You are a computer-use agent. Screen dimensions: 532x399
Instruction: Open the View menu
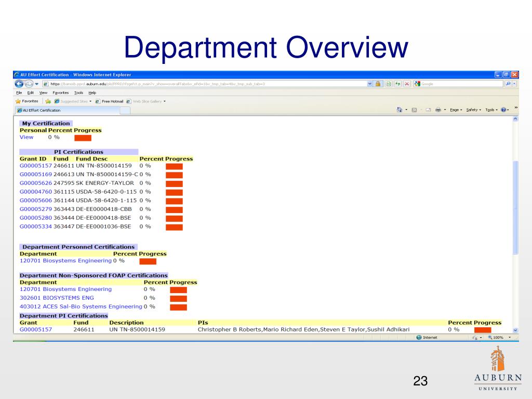tap(43, 92)
